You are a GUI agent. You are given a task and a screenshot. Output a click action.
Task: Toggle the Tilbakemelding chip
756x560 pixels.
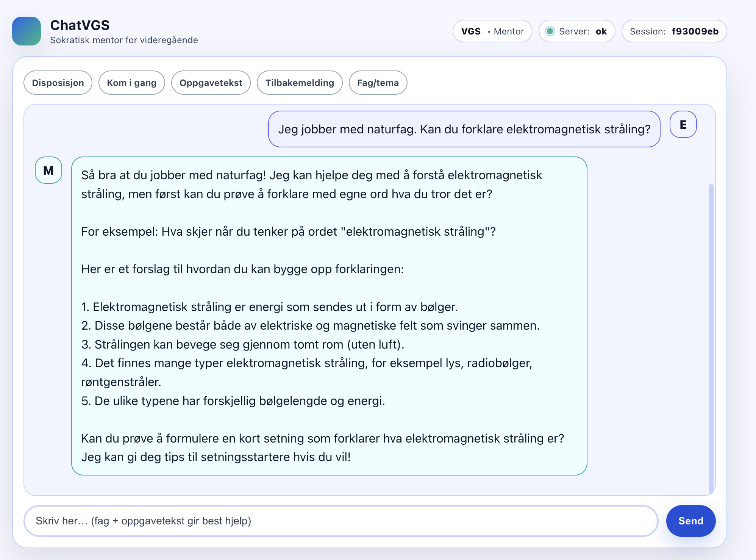pos(300,83)
